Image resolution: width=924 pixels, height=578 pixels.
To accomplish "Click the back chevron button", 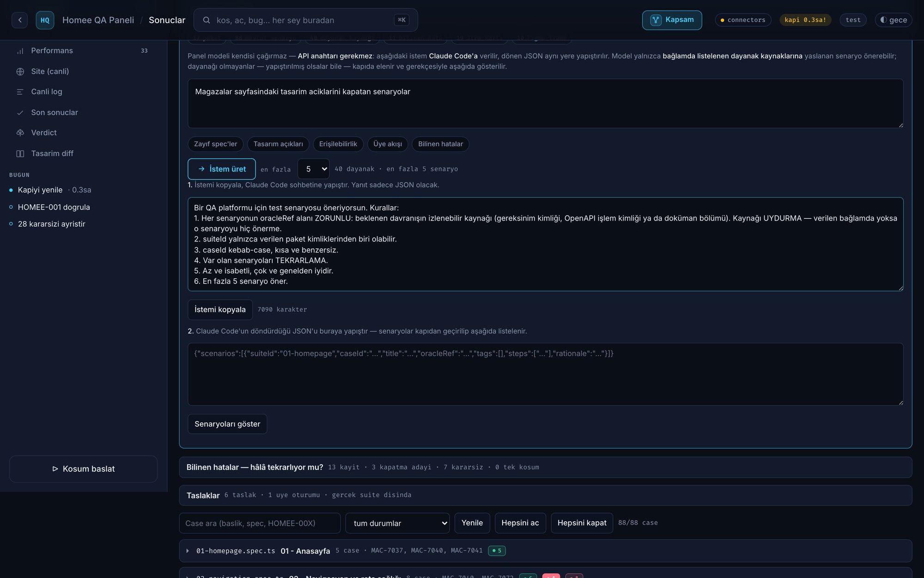I will click(x=19, y=20).
